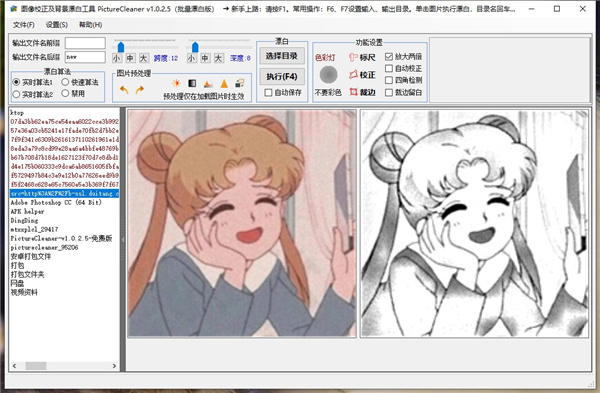This screenshot has width=600, height=393.
Task: Click left arrow of file list scrollbar
Action: point(15,366)
